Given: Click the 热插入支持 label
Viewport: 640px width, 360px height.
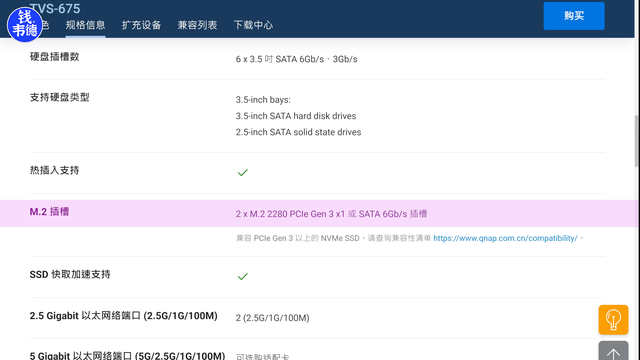Looking at the screenshot, I should pos(54,170).
